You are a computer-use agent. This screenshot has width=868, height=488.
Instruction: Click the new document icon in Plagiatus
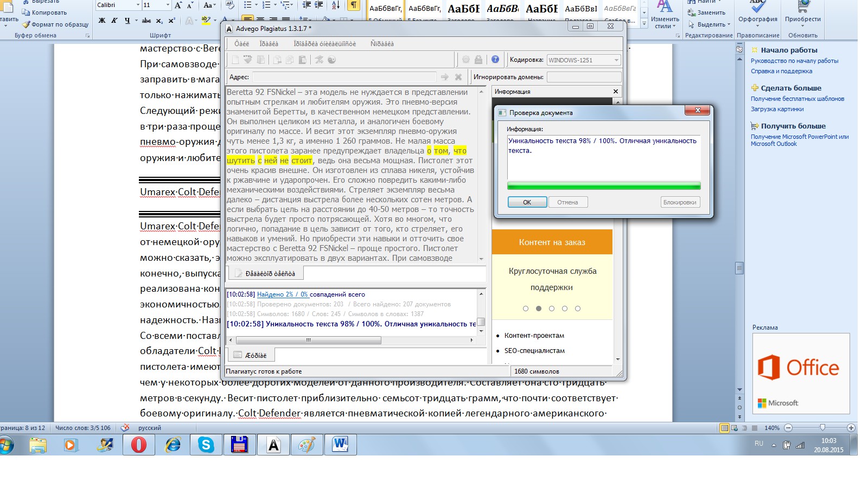pos(235,60)
